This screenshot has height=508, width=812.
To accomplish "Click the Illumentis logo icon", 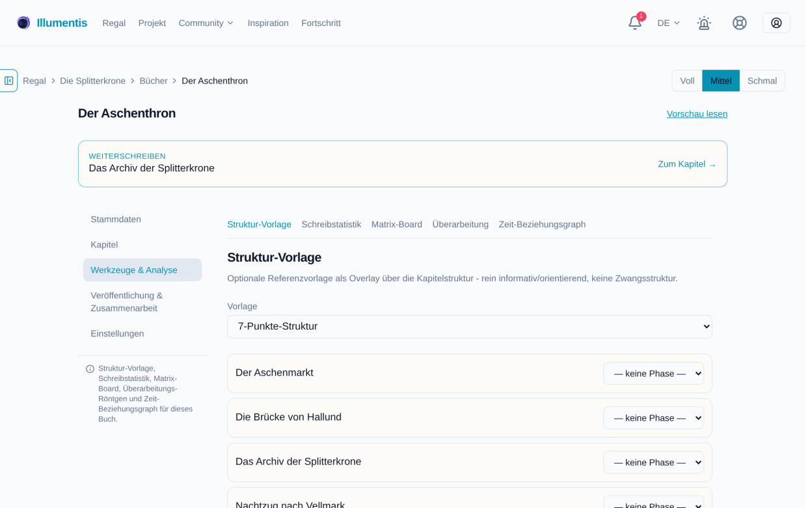I will coord(23,23).
